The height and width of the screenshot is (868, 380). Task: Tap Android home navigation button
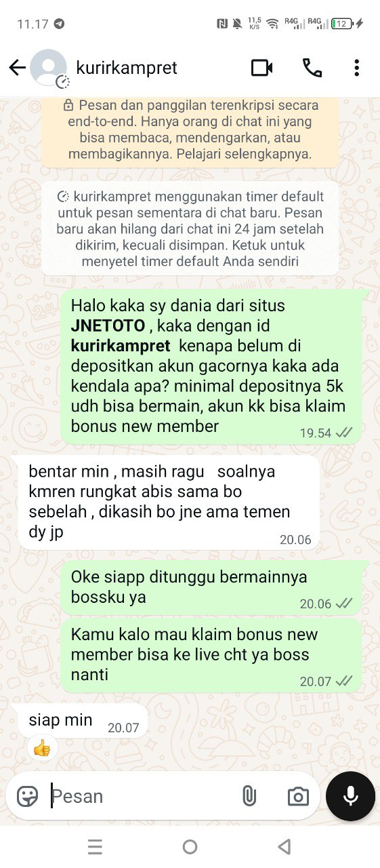coord(190,846)
